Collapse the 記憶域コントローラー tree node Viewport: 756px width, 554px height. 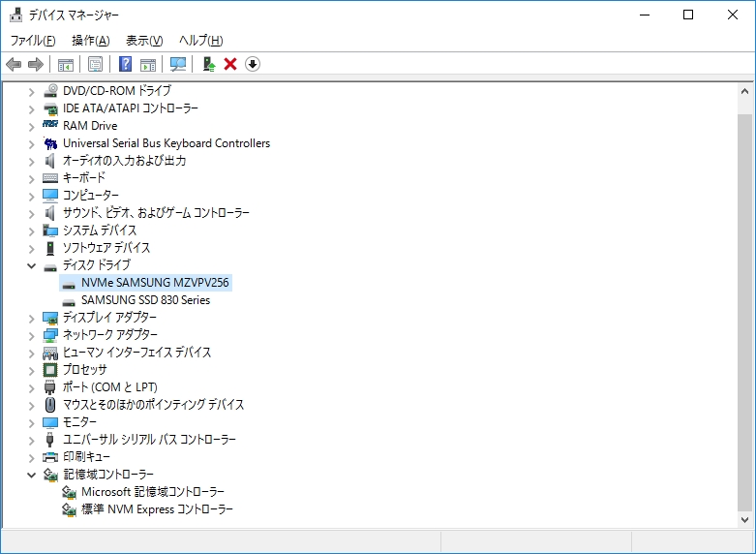32,475
